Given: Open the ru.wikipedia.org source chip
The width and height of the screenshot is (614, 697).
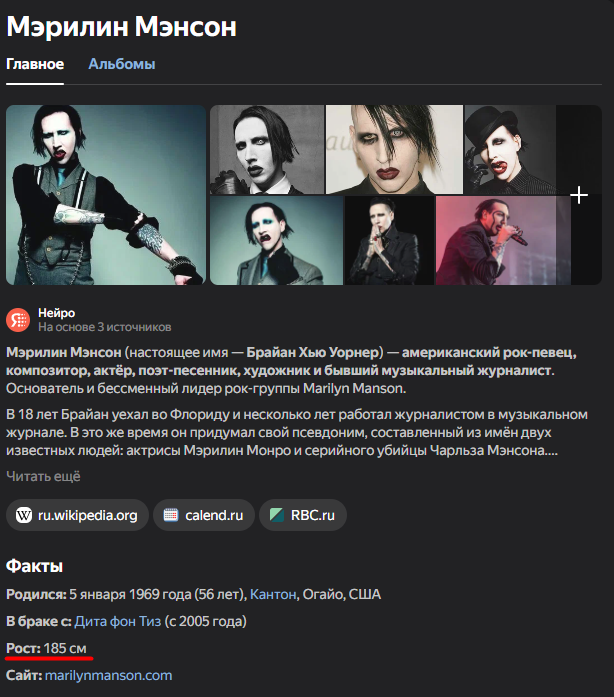Looking at the screenshot, I should (x=77, y=515).
